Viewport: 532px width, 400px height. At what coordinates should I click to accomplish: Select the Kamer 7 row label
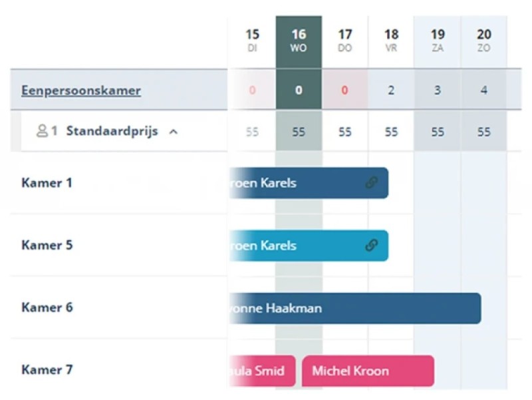click(47, 370)
